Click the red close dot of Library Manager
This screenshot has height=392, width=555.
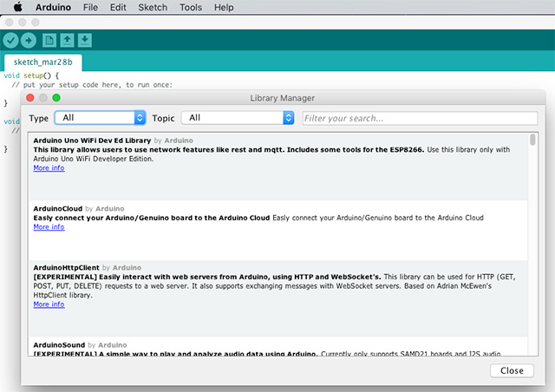(x=30, y=98)
